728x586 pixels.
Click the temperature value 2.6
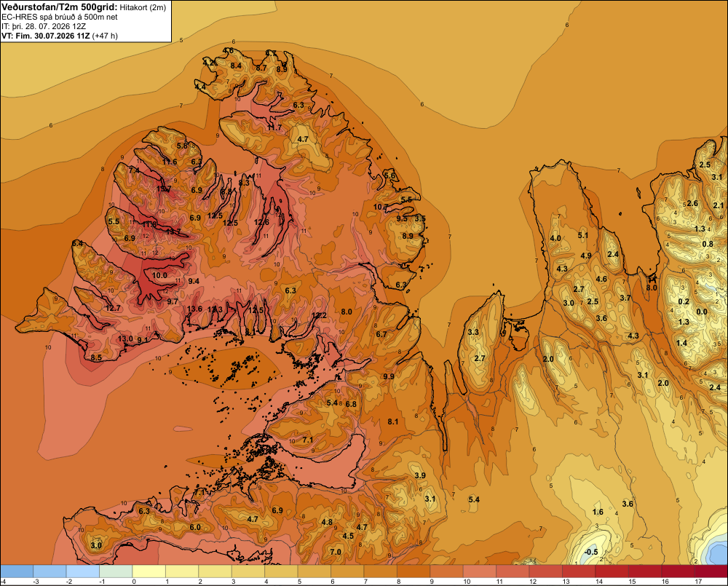point(692,203)
